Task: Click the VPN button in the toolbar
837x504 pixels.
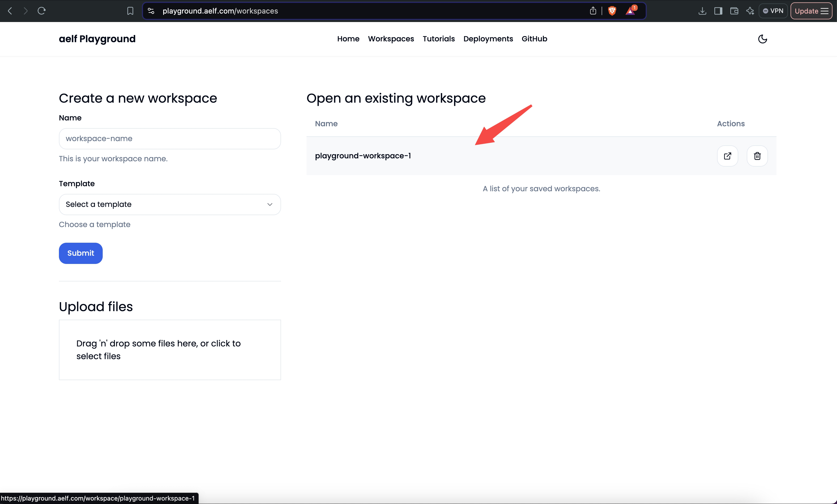Action: 773,11
